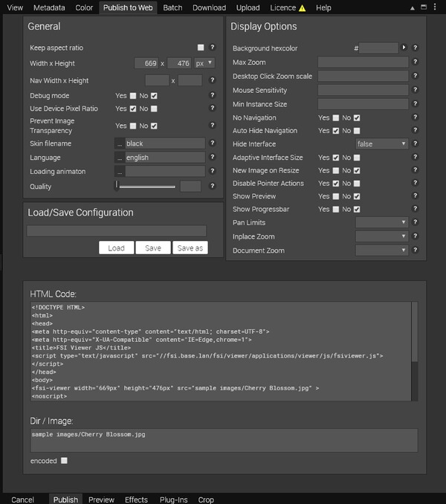This screenshot has height=504, width=446.
Task: Show help for Min Instance Size
Action: (416, 103)
